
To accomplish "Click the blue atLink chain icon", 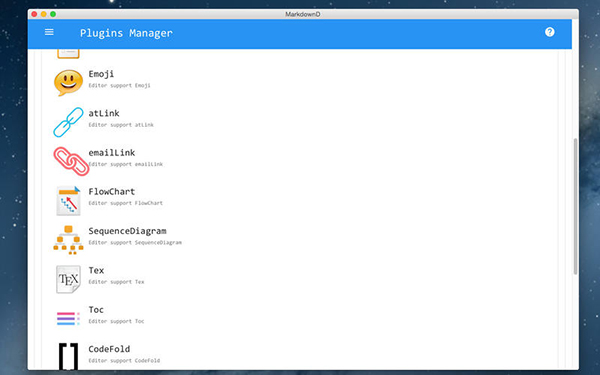I will point(68,122).
